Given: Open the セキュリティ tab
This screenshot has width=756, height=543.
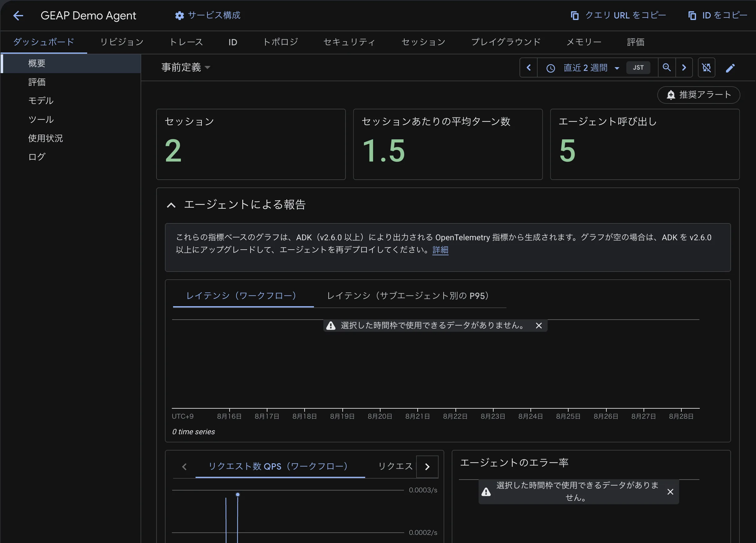Looking at the screenshot, I should tap(349, 42).
